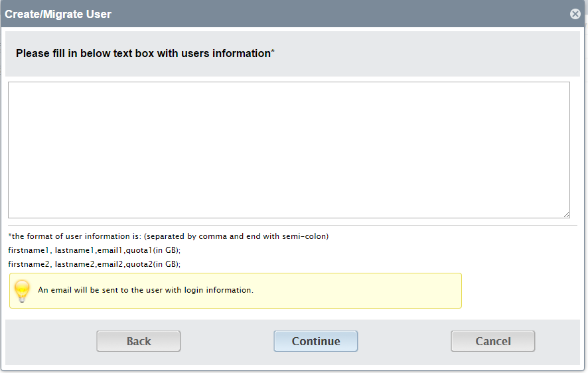Screen dimensions: 588x373
Task: Click the 'quota1(in GB);' text
Action: click(x=153, y=250)
